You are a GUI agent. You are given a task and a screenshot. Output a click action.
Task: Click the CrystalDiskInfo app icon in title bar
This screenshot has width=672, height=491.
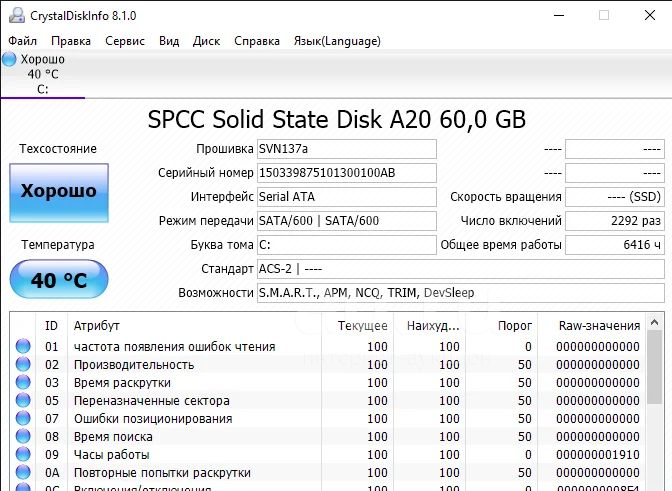17,15
